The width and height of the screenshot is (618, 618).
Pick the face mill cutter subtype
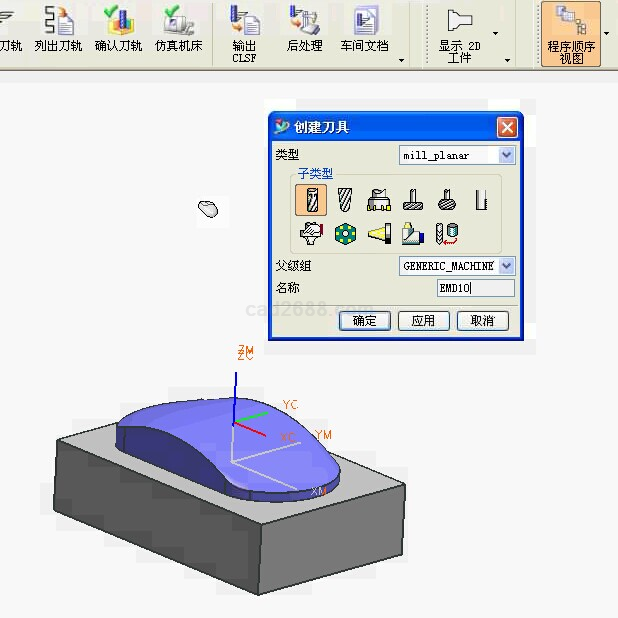[x=379, y=200]
